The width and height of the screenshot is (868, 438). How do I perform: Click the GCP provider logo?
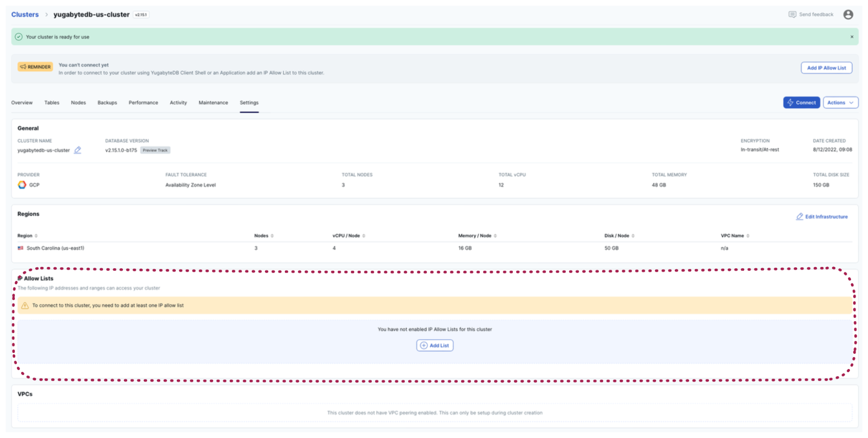pyautogui.click(x=22, y=185)
